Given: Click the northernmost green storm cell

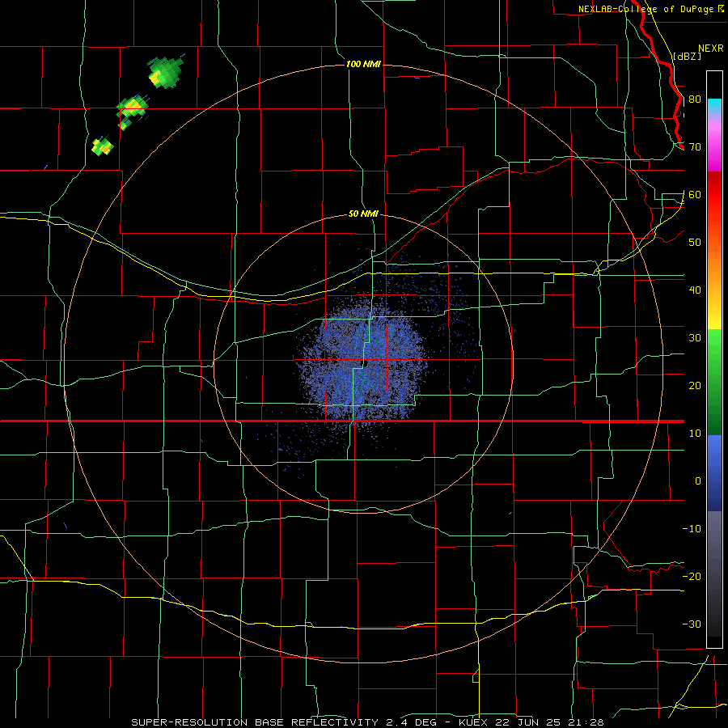Looking at the screenshot, I should pos(165,73).
